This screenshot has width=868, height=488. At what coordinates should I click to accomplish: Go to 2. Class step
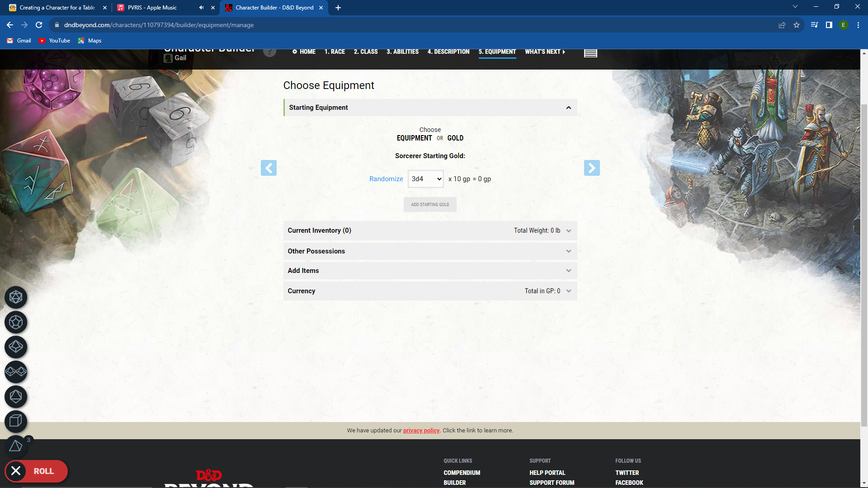(x=366, y=52)
